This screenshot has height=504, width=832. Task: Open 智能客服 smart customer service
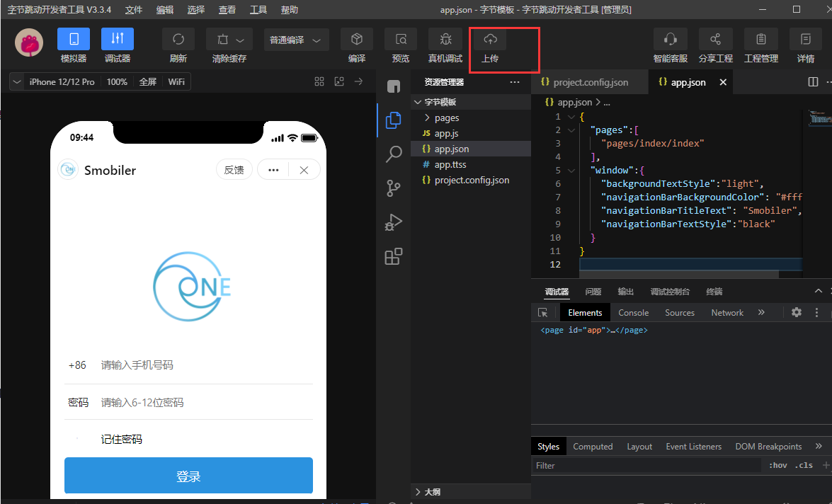coord(670,39)
